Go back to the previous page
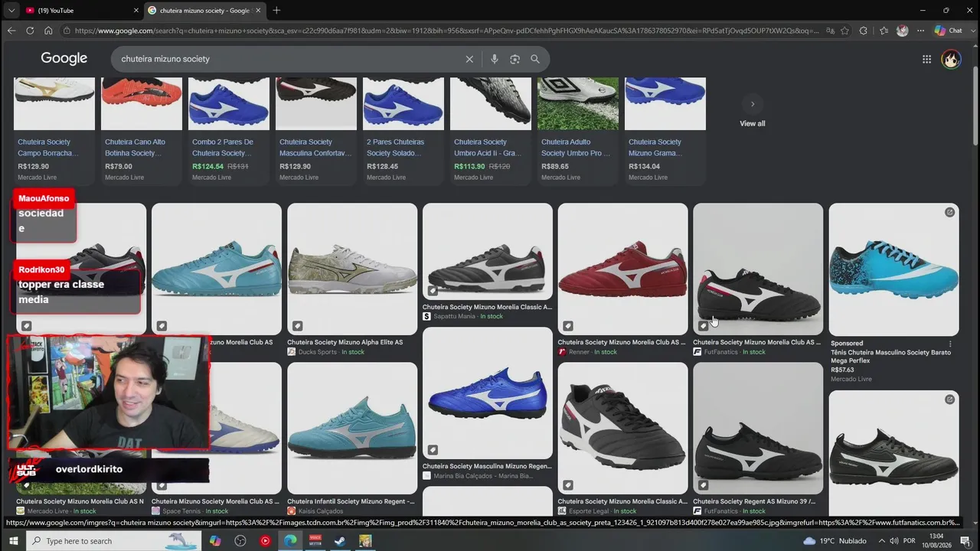This screenshot has width=980, height=551. coord(11,31)
